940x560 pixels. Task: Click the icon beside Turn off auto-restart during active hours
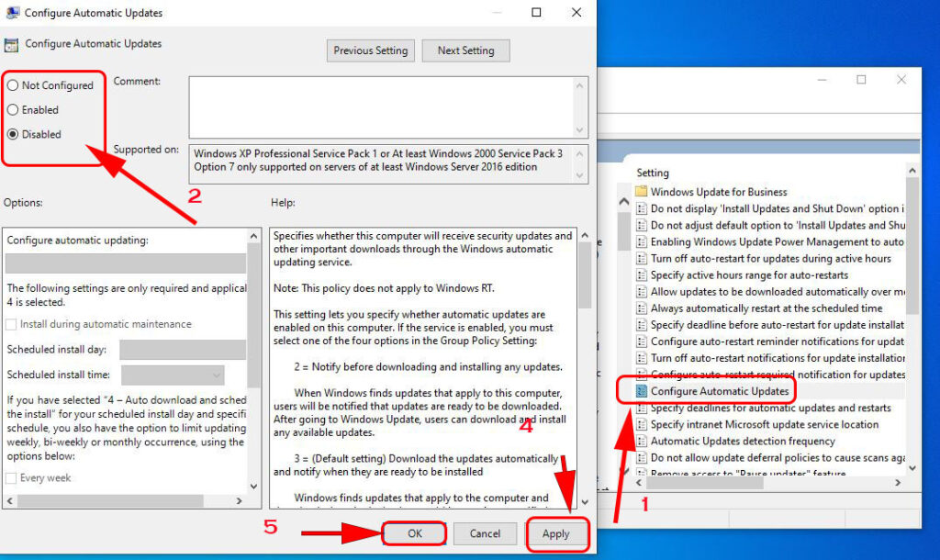click(641, 258)
